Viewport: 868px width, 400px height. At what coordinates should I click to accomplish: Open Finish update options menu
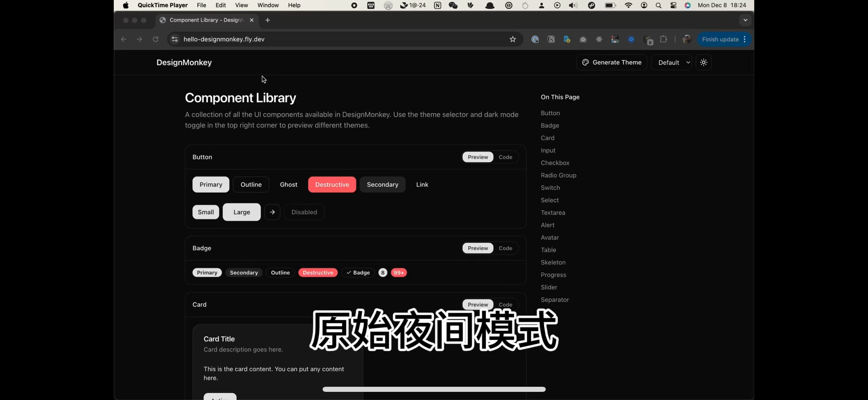[x=745, y=39]
